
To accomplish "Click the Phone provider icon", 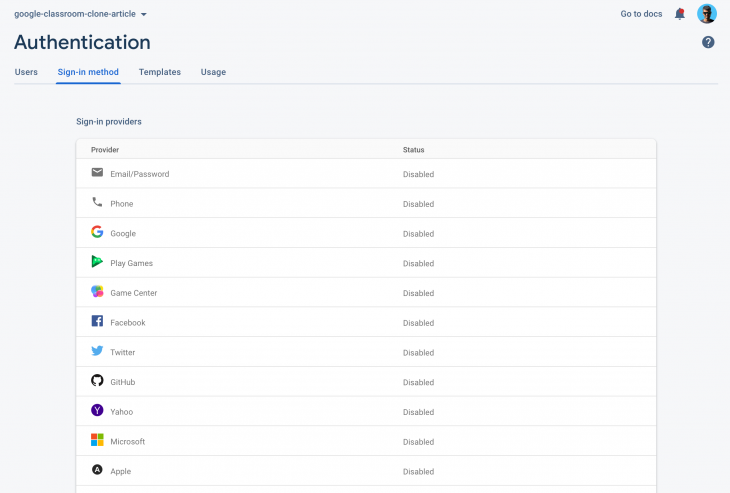I will tap(97, 202).
